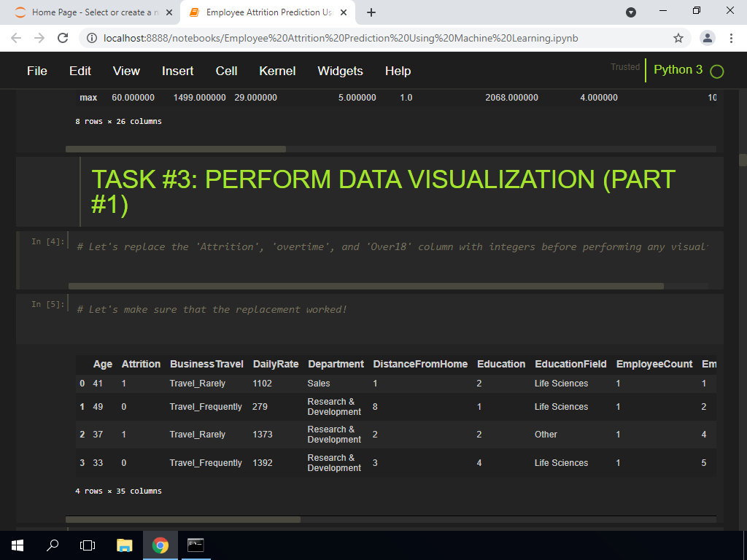
Task: Close the Home Page tab
Action: (x=169, y=13)
